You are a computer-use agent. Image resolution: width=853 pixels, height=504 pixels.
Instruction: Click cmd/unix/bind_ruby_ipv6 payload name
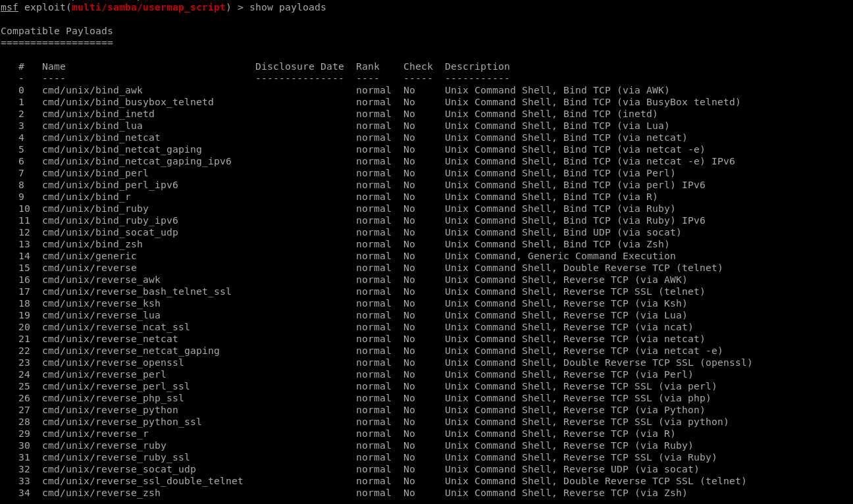(110, 220)
